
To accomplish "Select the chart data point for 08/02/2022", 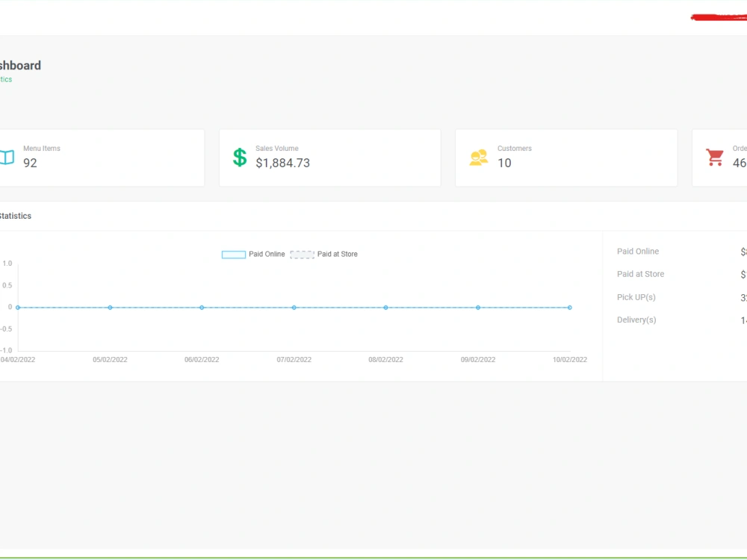I will tap(386, 308).
